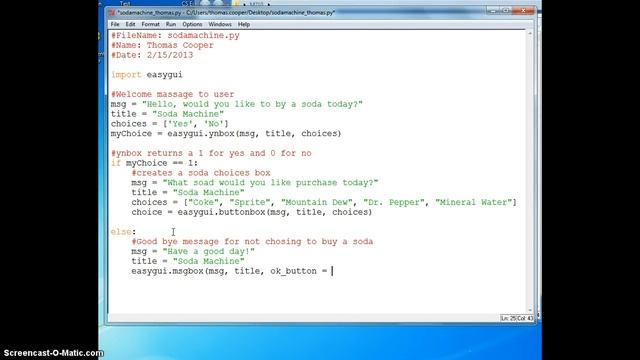The height and width of the screenshot is (360, 640).
Task: Click the "Coke" string in choices list
Action: (x=203, y=202)
